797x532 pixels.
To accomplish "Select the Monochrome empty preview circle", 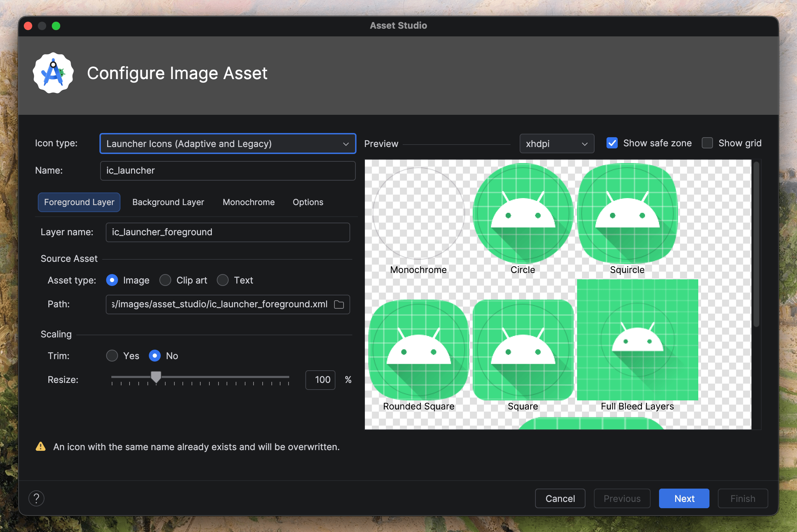I will click(419, 213).
